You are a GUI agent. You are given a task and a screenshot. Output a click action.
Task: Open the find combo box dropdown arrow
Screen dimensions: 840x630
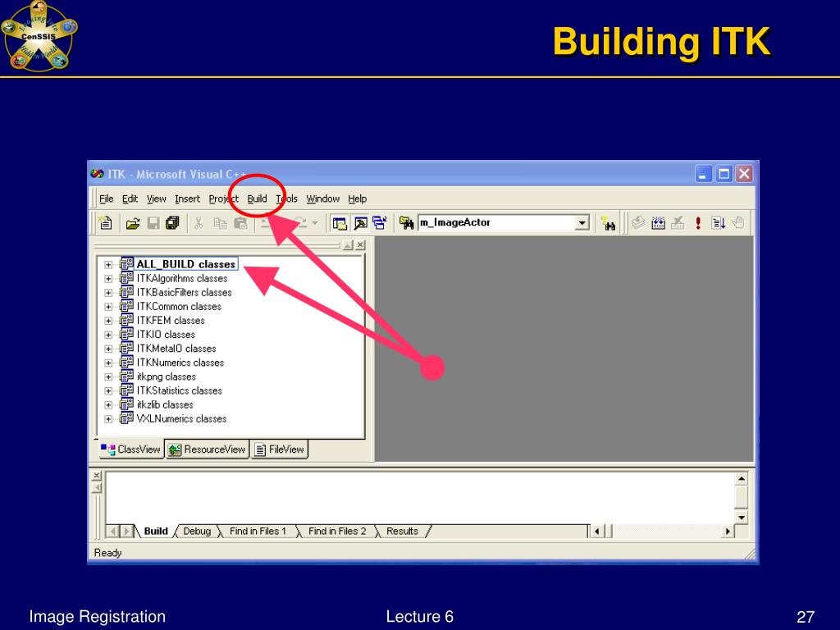click(x=582, y=223)
